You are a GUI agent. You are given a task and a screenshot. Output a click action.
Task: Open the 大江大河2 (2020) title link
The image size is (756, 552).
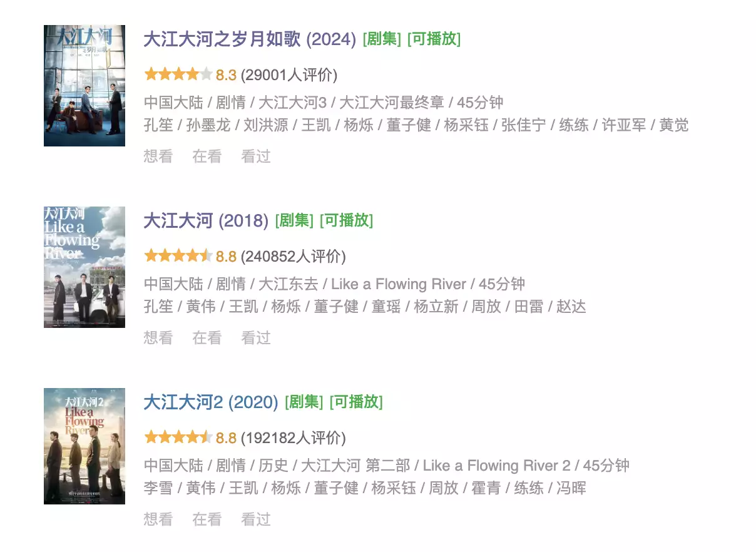[210, 402]
